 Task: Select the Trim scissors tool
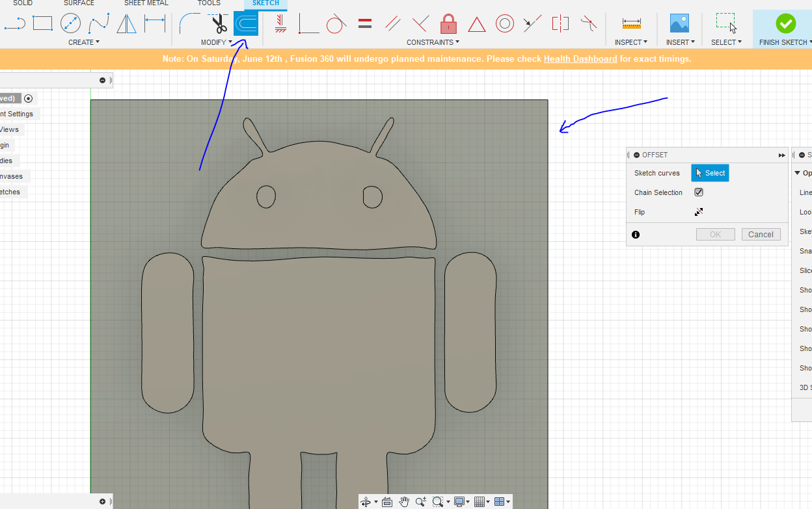tap(219, 24)
